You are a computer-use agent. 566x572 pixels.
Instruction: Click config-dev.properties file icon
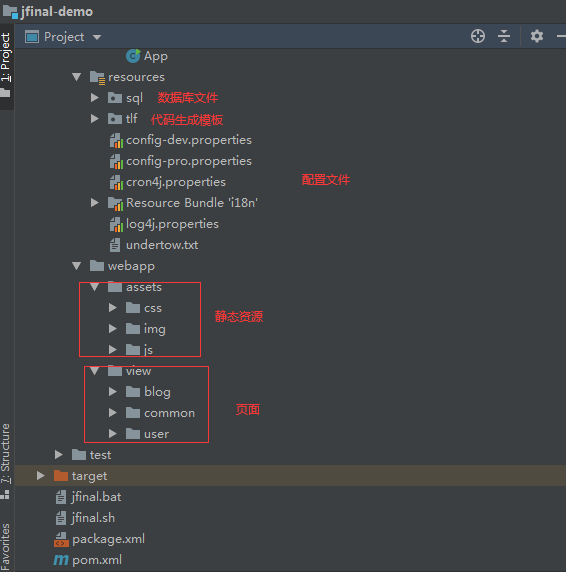[x=116, y=140]
